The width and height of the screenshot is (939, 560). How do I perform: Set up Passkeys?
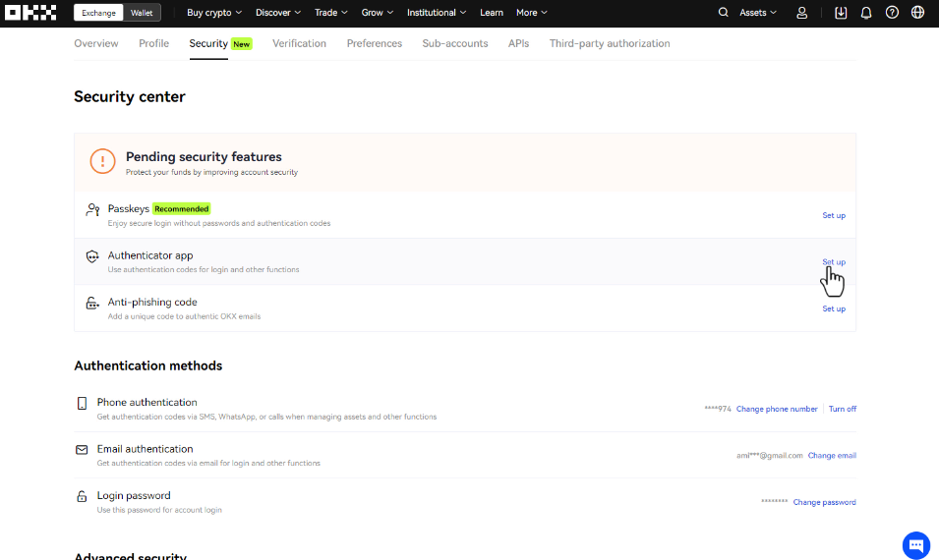(834, 215)
